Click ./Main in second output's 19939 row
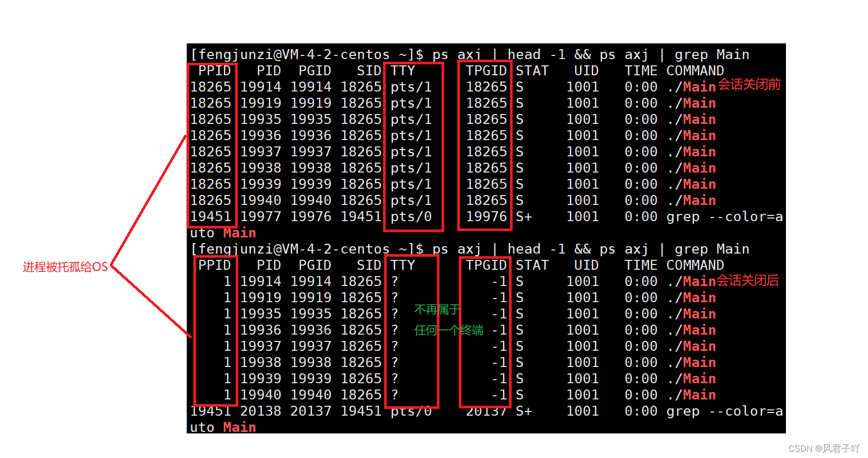The height and width of the screenshot is (458, 868). [691, 379]
